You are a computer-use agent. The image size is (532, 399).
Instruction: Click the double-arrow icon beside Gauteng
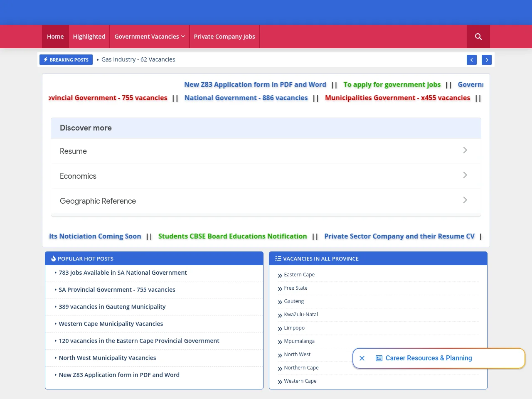(280, 302)
